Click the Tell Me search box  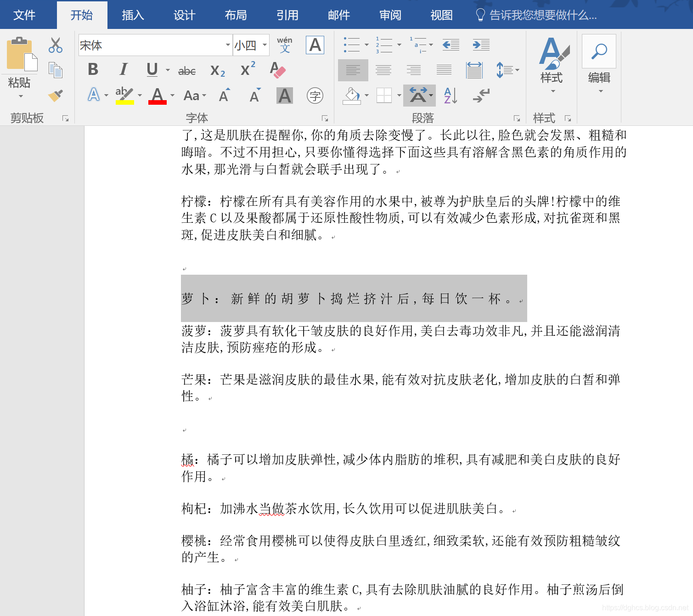point(536,15)
